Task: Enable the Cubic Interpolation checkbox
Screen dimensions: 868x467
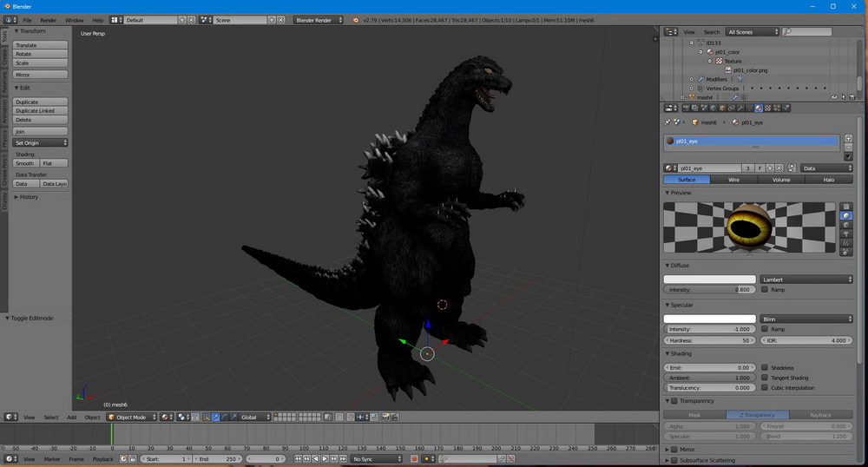Action: click(765, 387)
